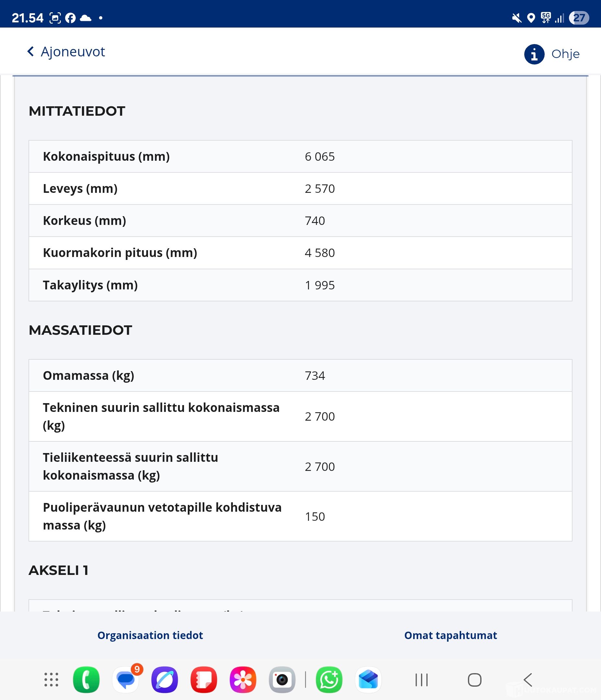
Task: Tap the AKSELI 1 section heading
Action: coord(59,570)
